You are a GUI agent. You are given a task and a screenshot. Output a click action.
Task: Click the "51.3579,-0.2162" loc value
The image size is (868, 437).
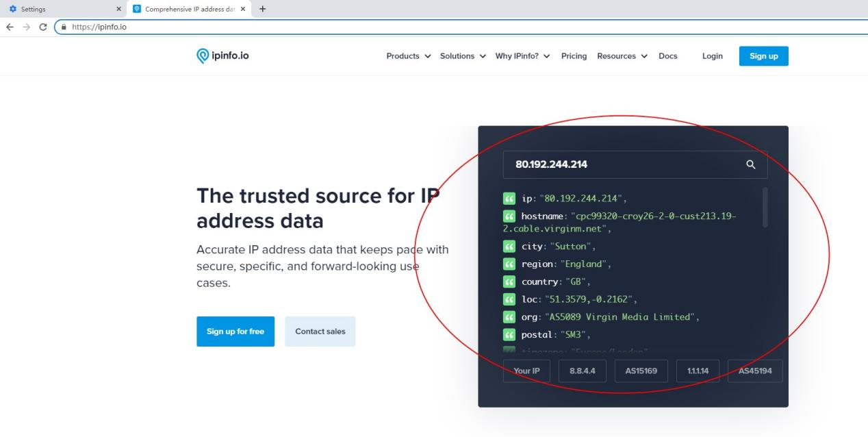click(591, 299)
